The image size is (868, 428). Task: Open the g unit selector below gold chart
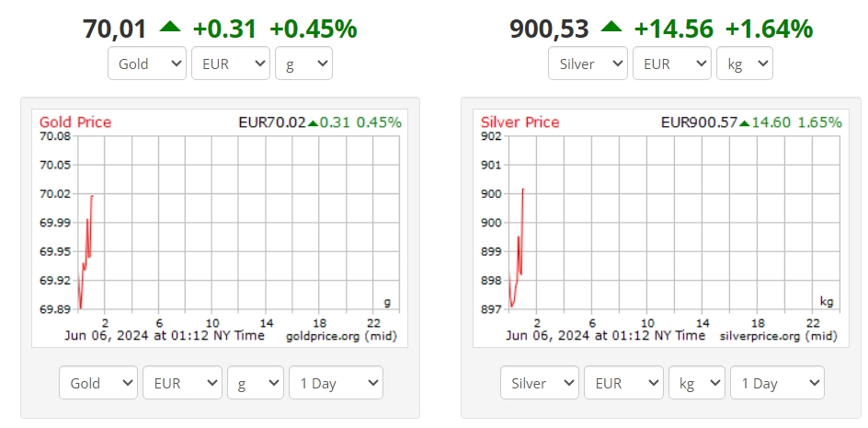tap(256, 383)
